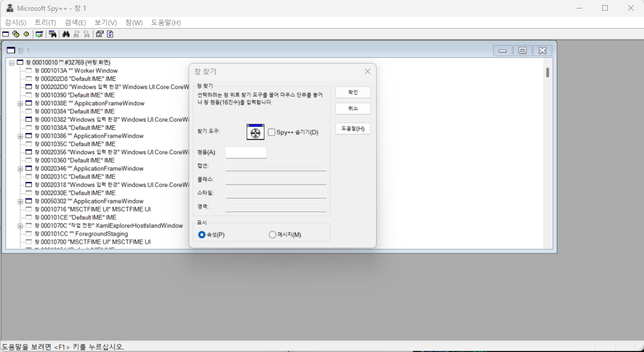Viewport: 644px width, 352px height.
Task: Collapse the root node 00010010 바탕 화면
Action: [x=11, y=63]
